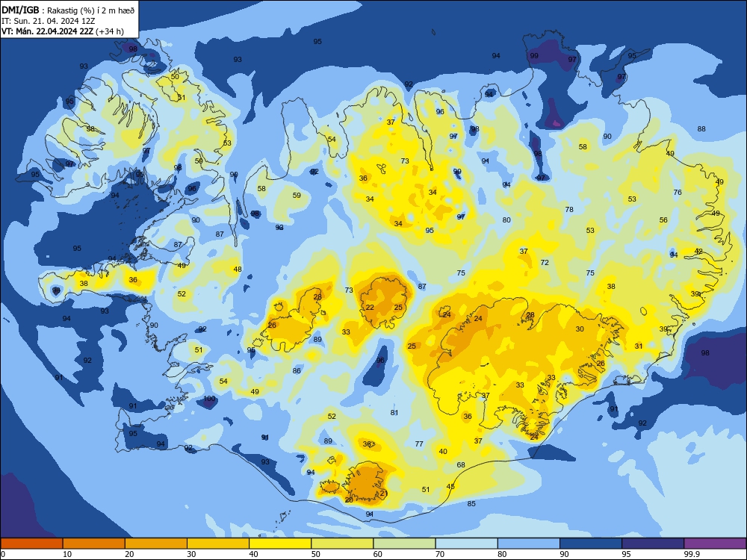Click the '60' legend label
747x560 pixels.
pos(378,554)
